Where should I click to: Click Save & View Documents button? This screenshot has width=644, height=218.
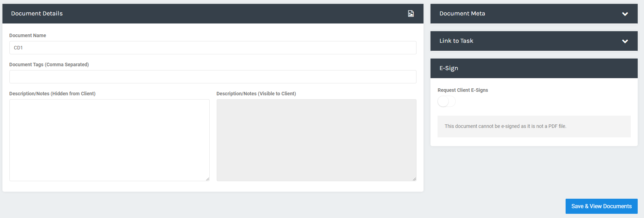tap(601, 206)
